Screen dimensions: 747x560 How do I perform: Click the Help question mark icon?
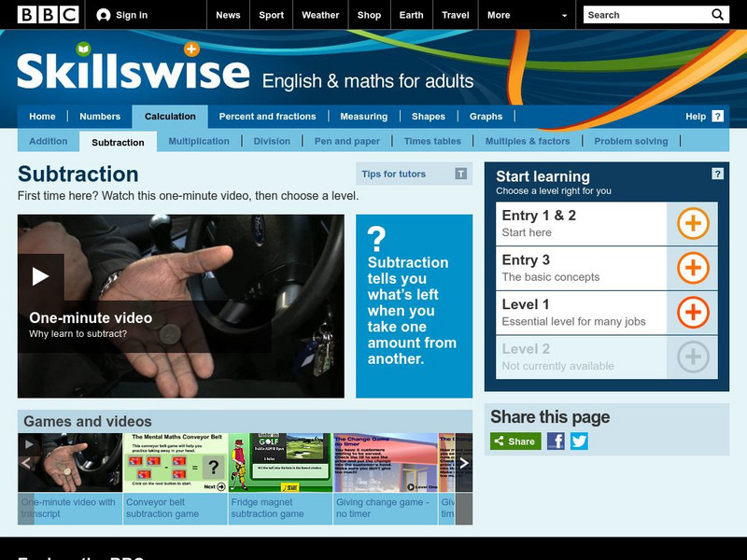716,117
